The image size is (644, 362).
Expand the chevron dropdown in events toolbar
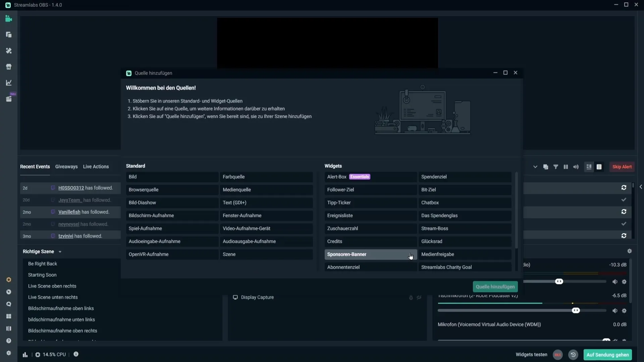(535, 167)
